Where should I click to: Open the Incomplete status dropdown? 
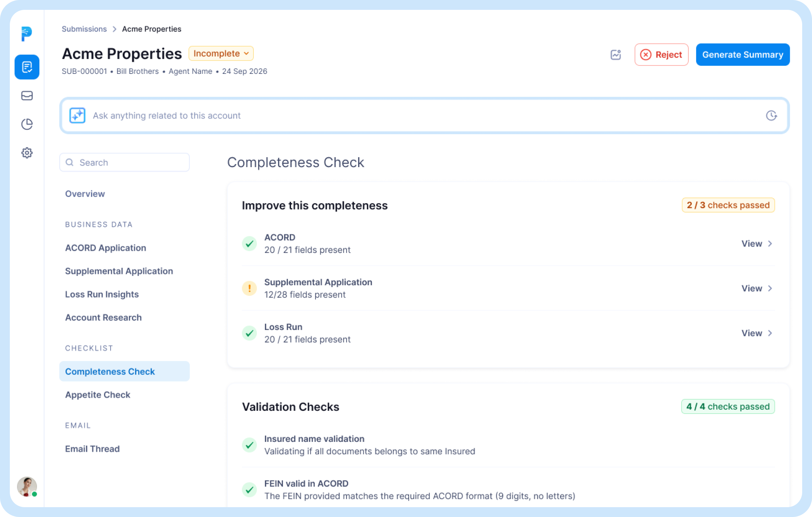coord(221,53)
